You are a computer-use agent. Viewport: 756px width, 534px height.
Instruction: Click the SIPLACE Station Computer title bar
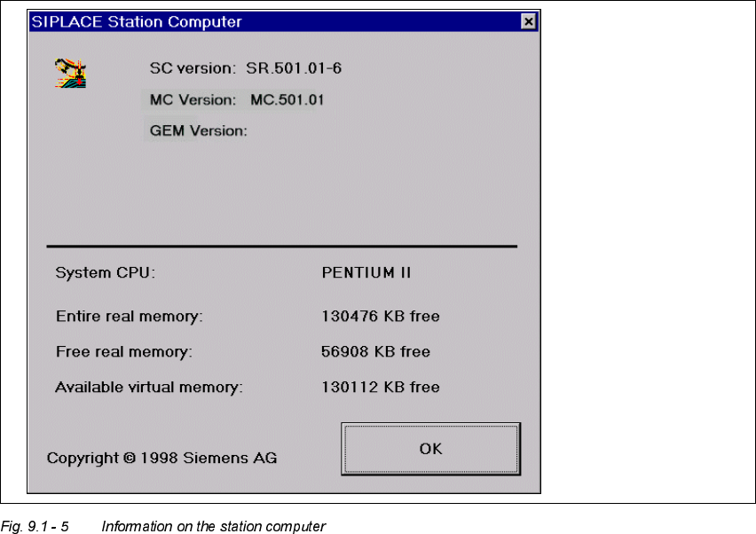(x=284, y=21)
